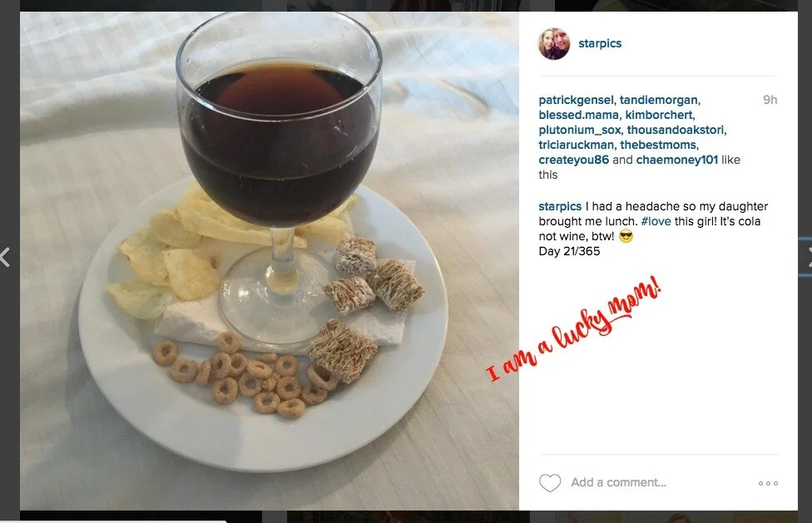This screenshot has height=523, width=812.
Task: Click the cola glass photo
Action: point(270,261)
